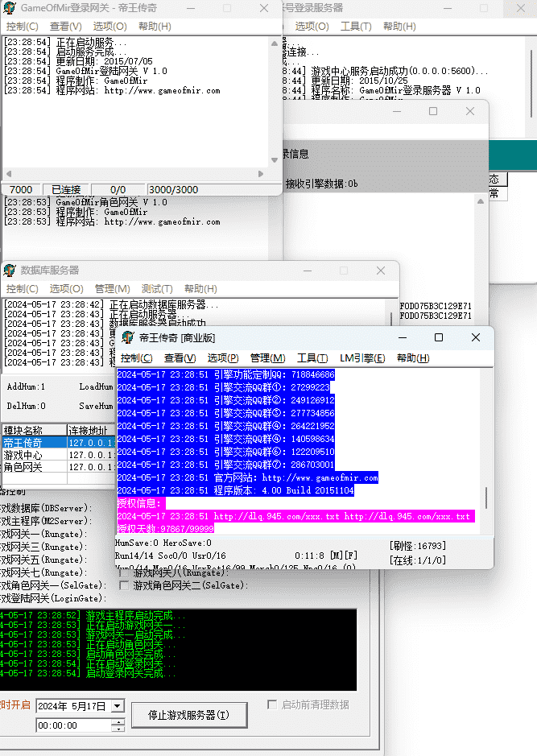Open 选项(O) menu in GameOfMir登录网关 window

pyautogui.click(x=110, y=27)
